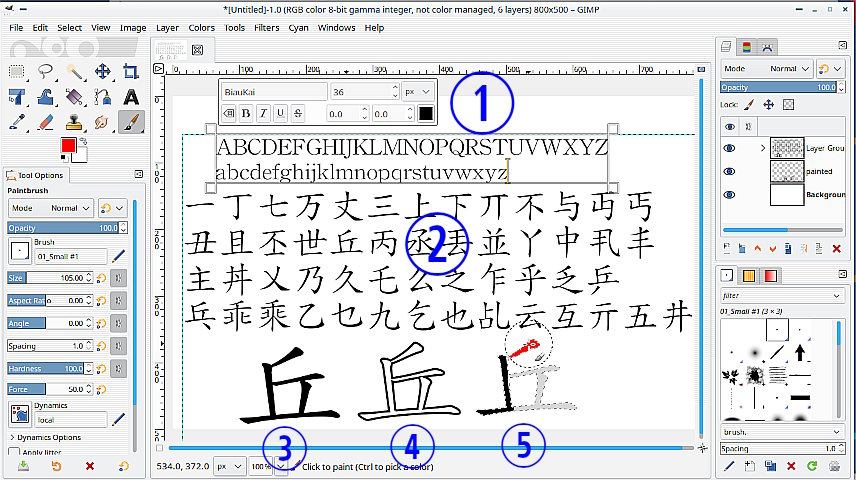Expand the Layer Group in layers list
This screenshot has height=480, width=856.
click(763, 148)
